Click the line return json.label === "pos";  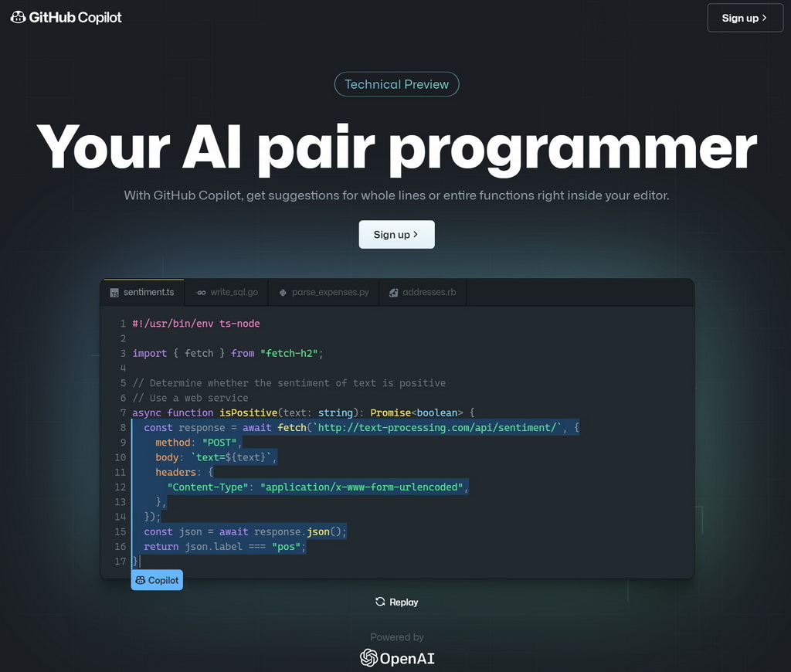pos(225,546)
